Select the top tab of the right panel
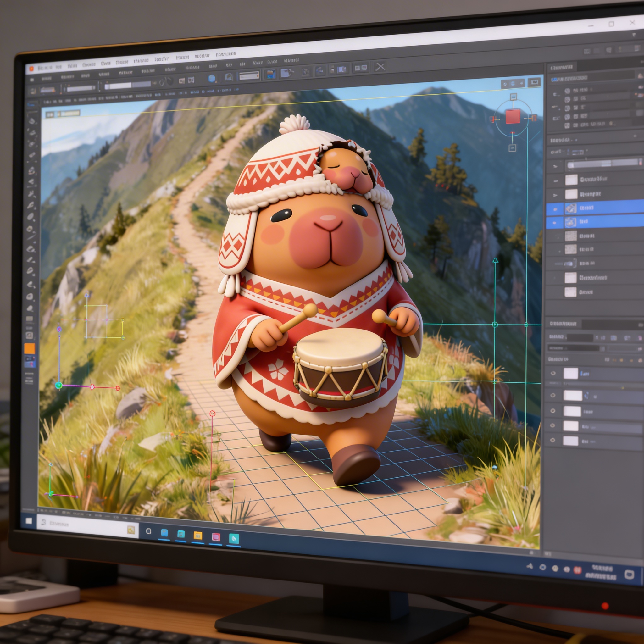This screenshot has width=644, height=644. point(561,68)
